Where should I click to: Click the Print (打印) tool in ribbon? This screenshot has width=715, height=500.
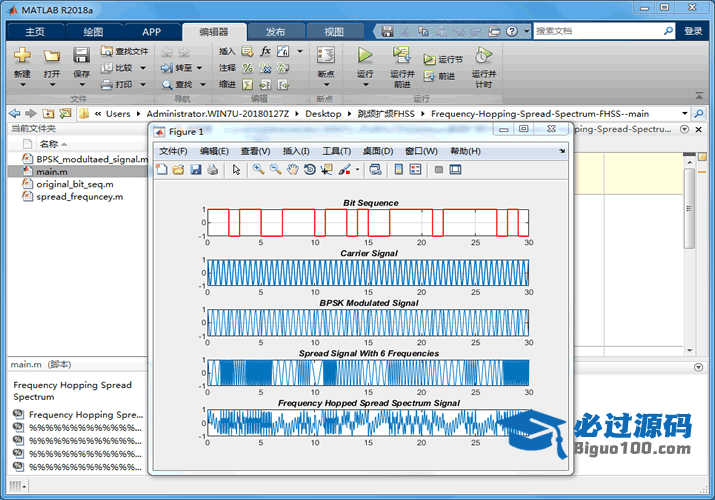coord(117,84)
